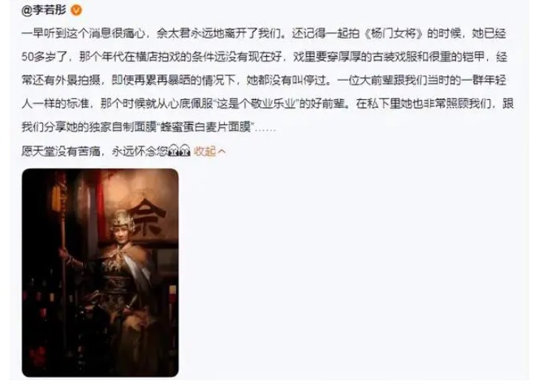The height and width of the screenshot is (392, 533).
Task: Open the @李若彤 profile name
Action: (44, 10)
